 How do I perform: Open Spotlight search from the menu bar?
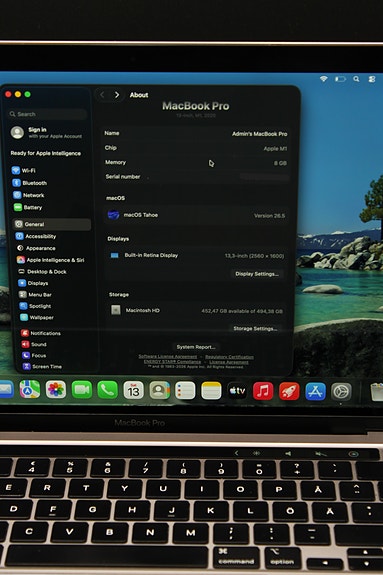pos(356,79)
